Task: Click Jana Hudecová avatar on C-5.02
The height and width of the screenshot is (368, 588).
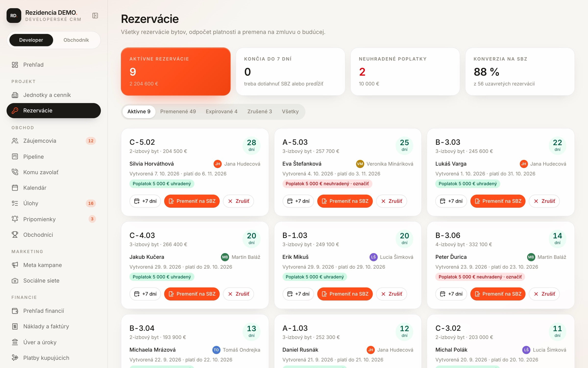Action: tap(218, 164)
